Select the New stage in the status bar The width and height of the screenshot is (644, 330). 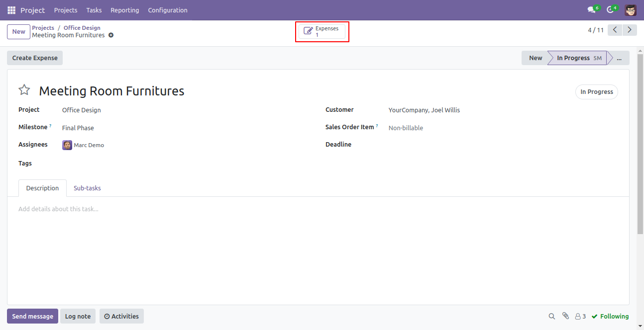point(535,58)
